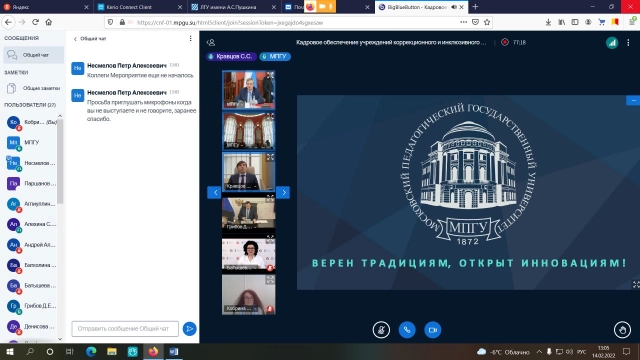Open Microsoft Edge from taskbar
The width and height of the screenshot is (640, 360).
tap(91, 351)
